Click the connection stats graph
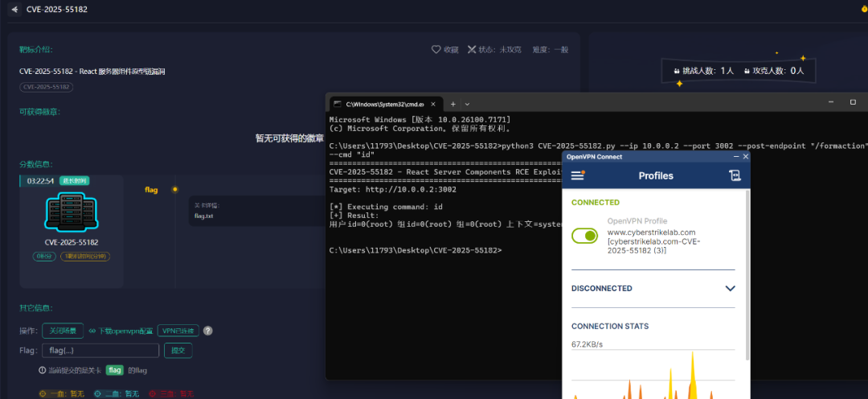This screenshot has width=868, height=399. point(653,374)
